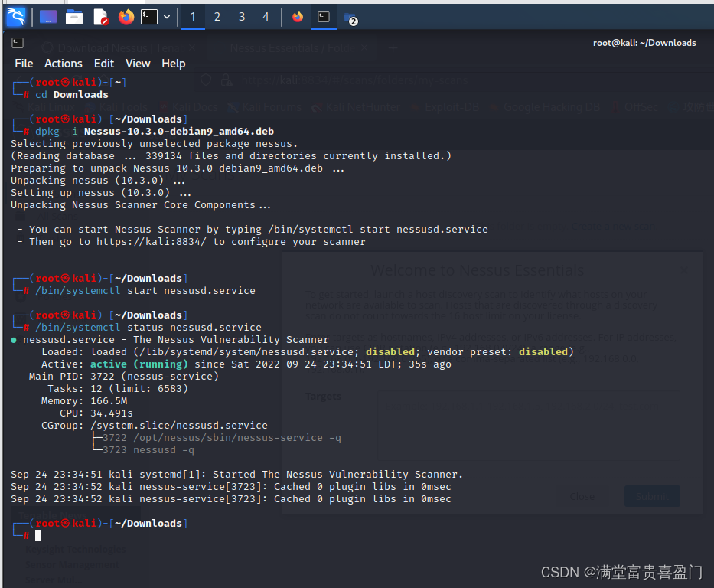This screenshot has height=588, width=714.
Task: Select 'Nessus Essentials / Folders' tab in background Firefox
Action: [292, 47]
